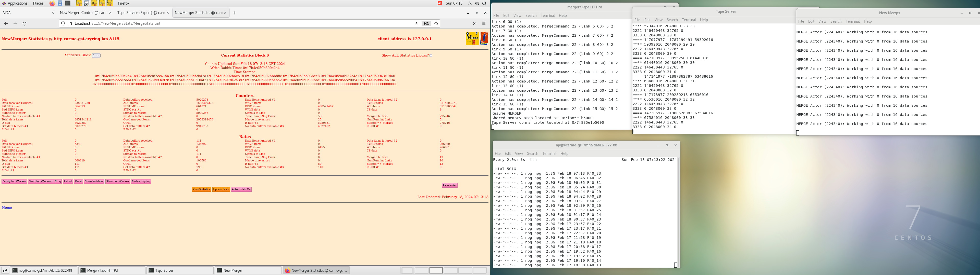Expand the Applications menu
This screenshot has width=980, height=275.
point(17,3)
